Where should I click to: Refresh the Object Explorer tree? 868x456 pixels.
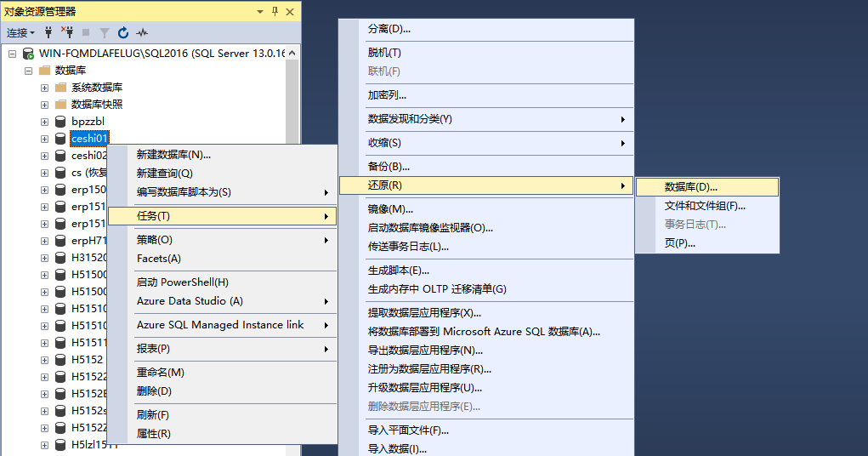[x=123, y=32]
